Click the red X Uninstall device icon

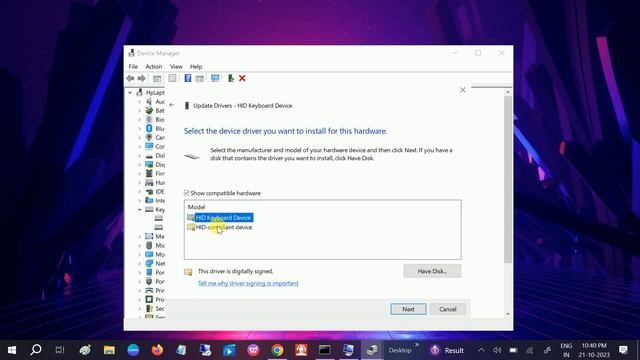click(x=242, y=78)
